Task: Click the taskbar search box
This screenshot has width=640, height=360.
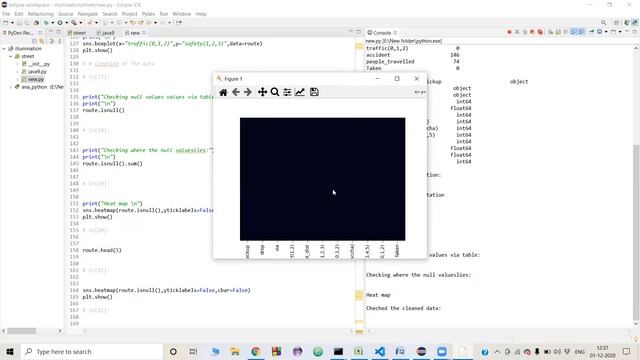Action: click(x=92, y=351)
